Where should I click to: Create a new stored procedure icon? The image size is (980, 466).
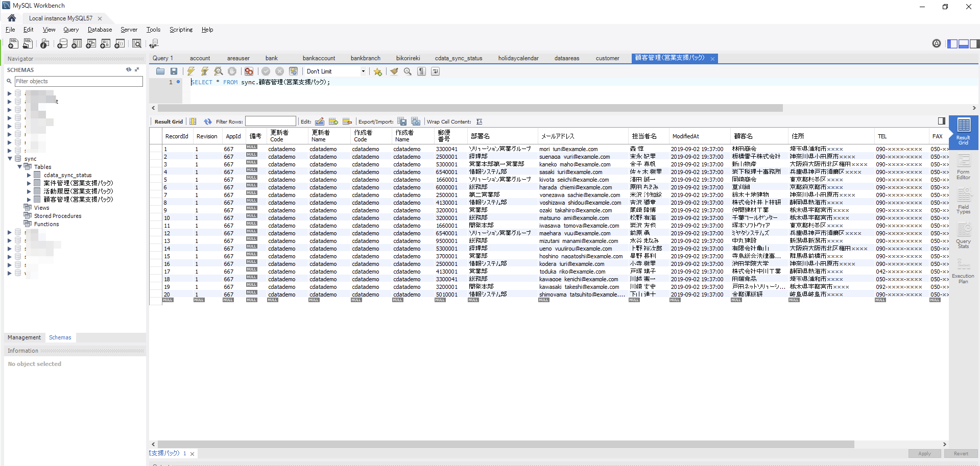pyautogui.click(x=105, y=44)
